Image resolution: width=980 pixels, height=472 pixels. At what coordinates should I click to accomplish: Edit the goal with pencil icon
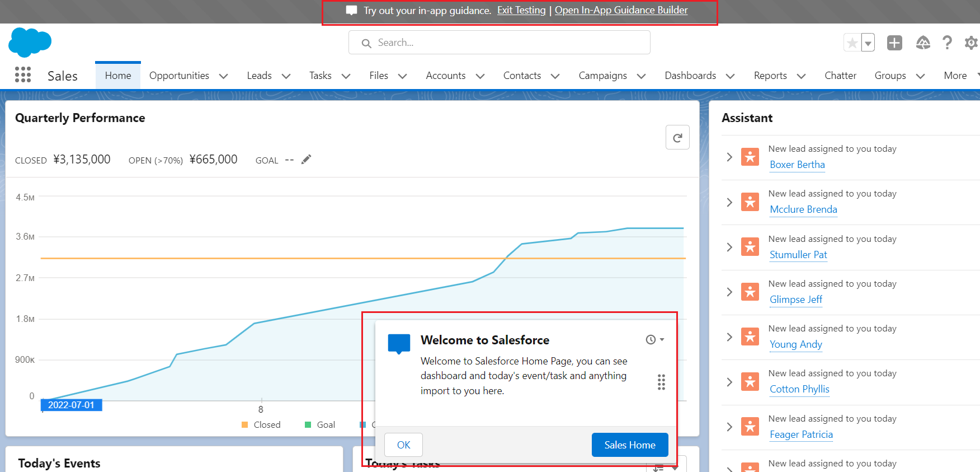306,160
